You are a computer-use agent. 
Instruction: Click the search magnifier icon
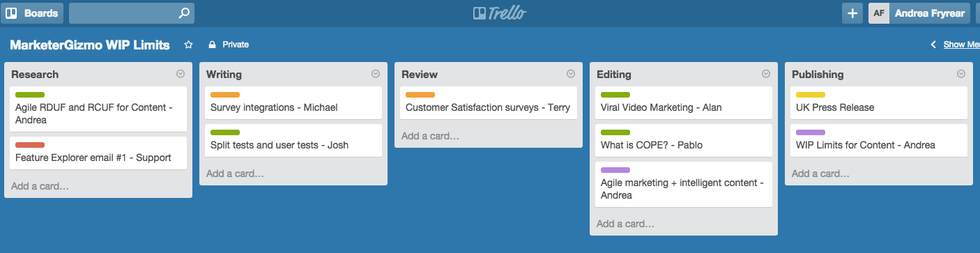point(184,13)
